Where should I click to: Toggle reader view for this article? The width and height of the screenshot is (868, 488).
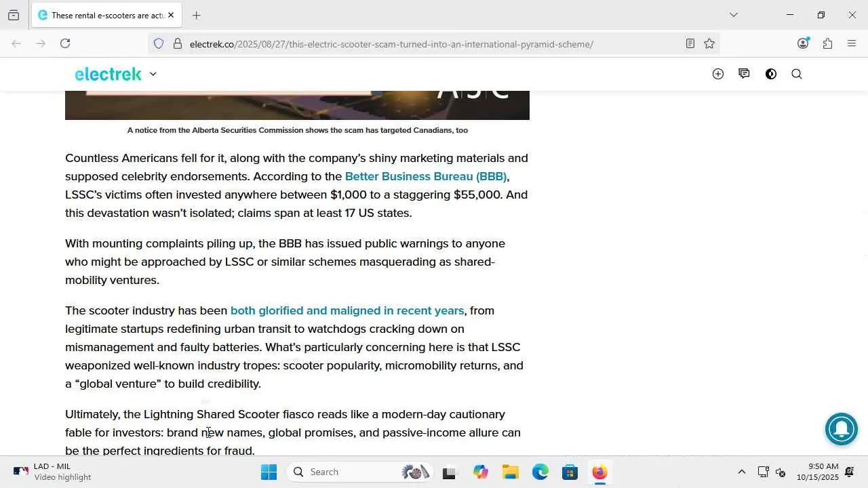pyautogui.click(x=690, y=43)
